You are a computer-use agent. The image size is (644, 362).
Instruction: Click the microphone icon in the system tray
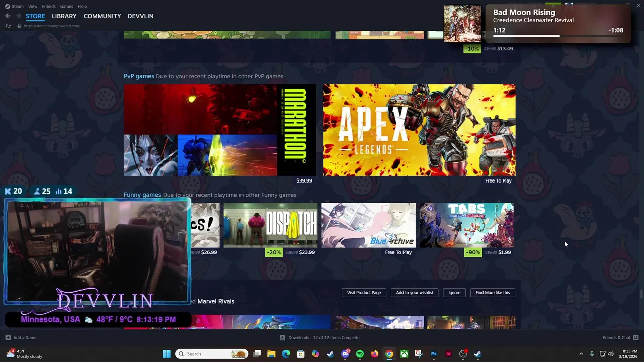click(x=592, y=354)
